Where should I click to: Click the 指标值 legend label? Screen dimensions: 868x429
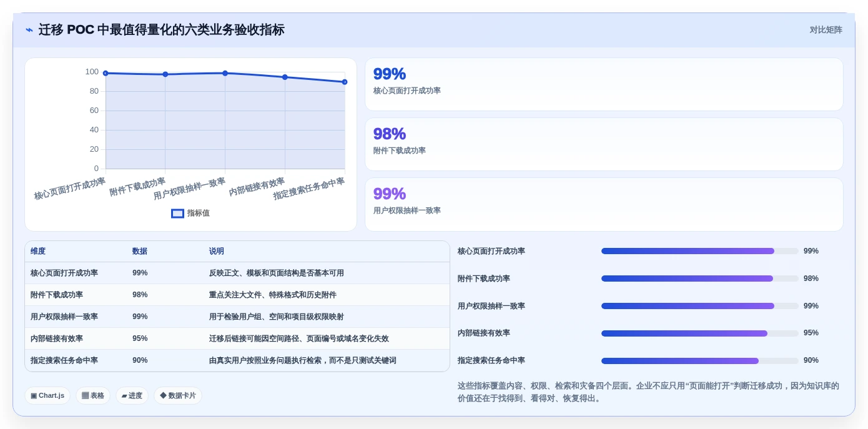pyautogui.click(x=199, y=214)
